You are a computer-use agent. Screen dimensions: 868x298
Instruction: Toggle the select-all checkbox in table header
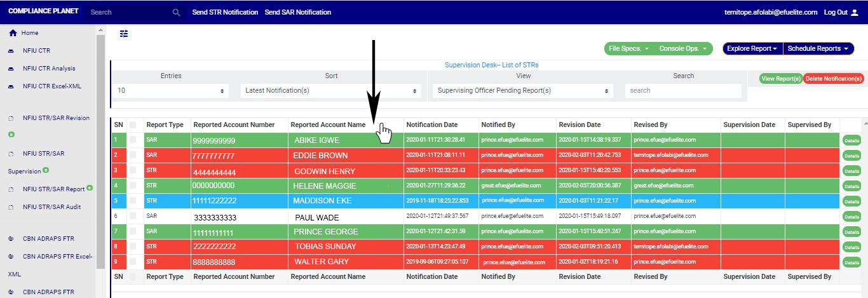point(133,125)
